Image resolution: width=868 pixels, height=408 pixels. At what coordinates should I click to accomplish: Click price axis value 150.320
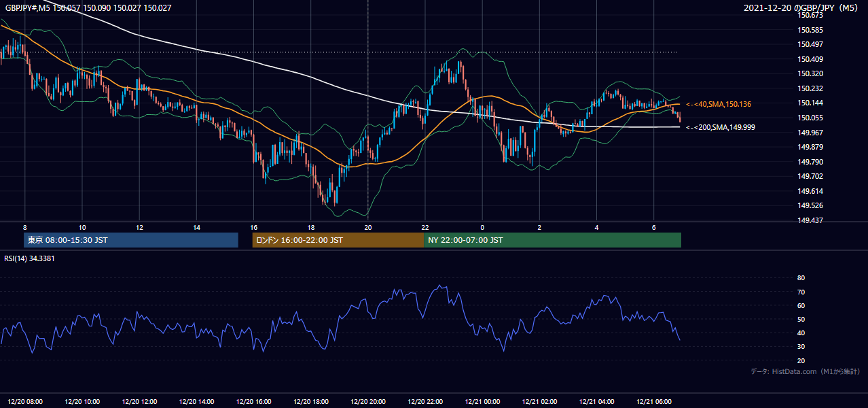pos(811,73)
